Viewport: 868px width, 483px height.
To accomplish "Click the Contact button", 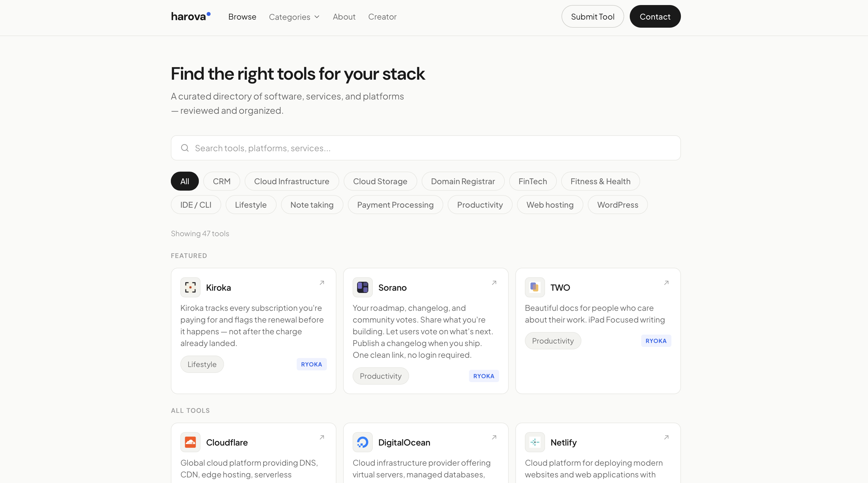I will [x=655, y=16].
